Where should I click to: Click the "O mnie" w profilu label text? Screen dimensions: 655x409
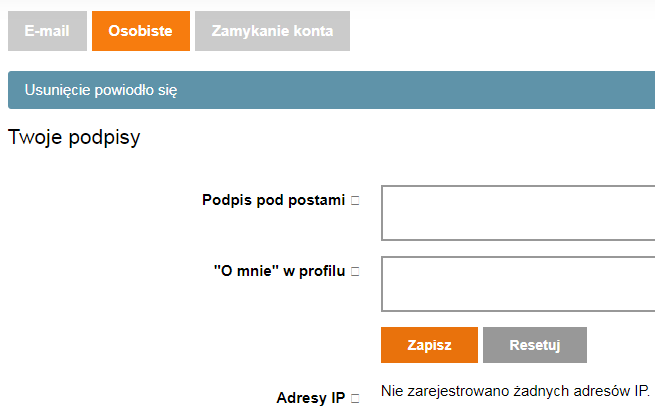(280, 271)
